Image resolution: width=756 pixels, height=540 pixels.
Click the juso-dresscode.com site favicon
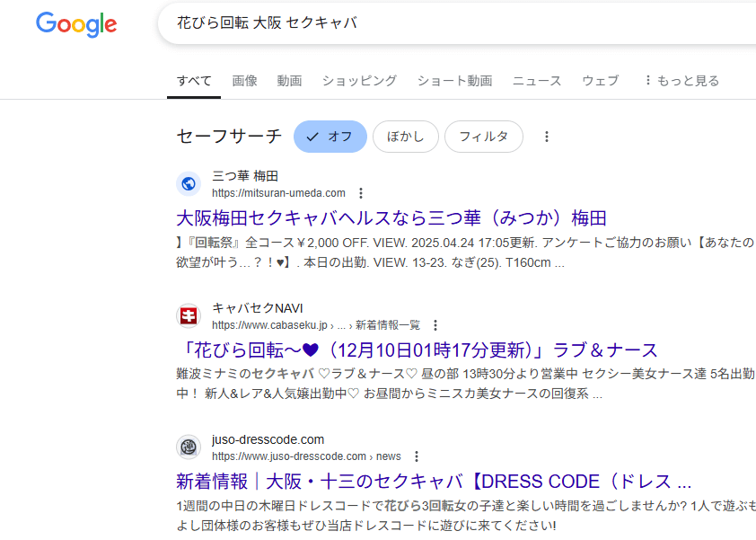189,447
